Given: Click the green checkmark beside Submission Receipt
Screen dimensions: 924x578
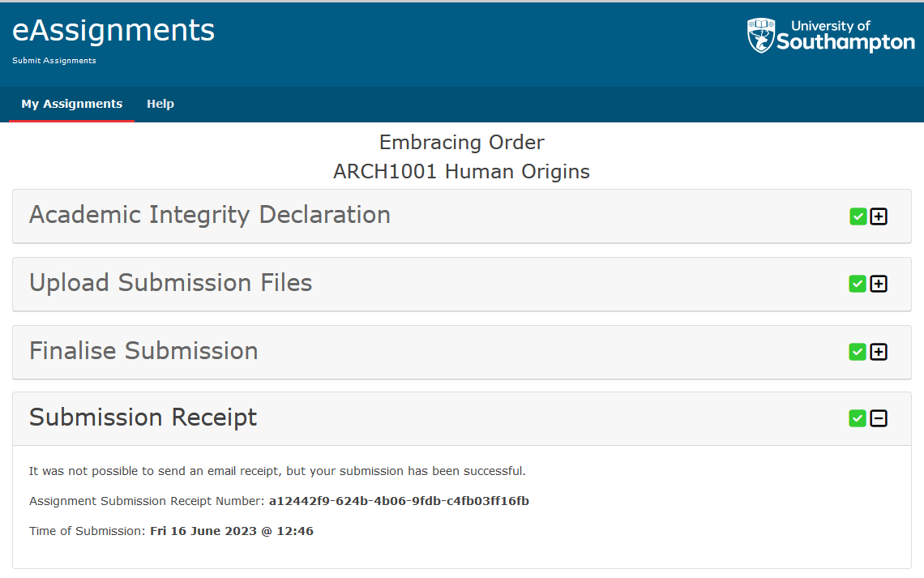Looking at the screenshot, I should click(858, 418).
